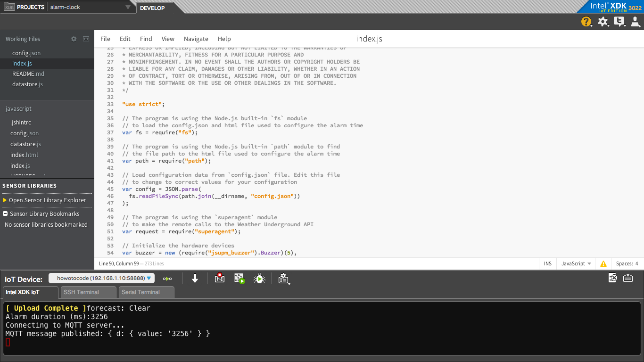Click the clear console icon
644x362 pixels.
(x=612, y=278)
